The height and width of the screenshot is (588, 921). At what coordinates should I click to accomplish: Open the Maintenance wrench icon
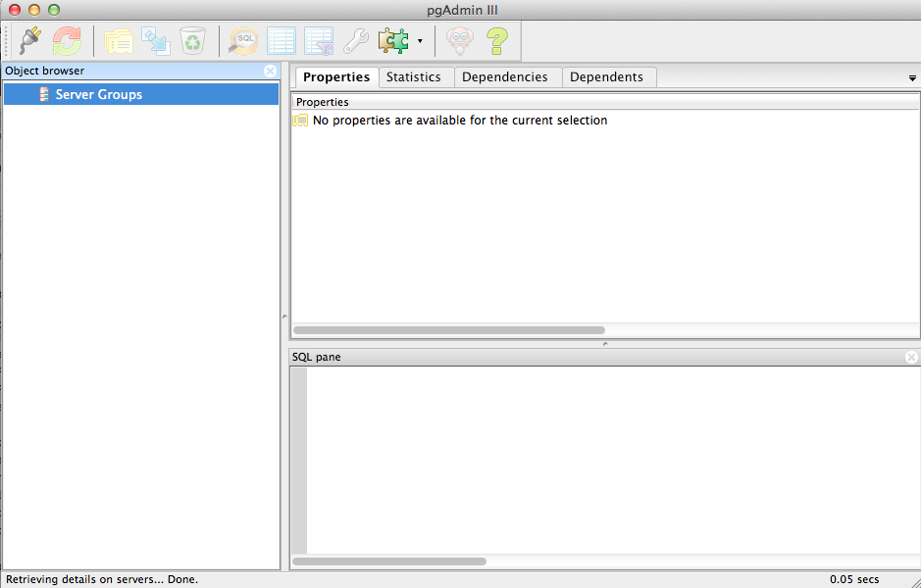click(x=356, y=41)
